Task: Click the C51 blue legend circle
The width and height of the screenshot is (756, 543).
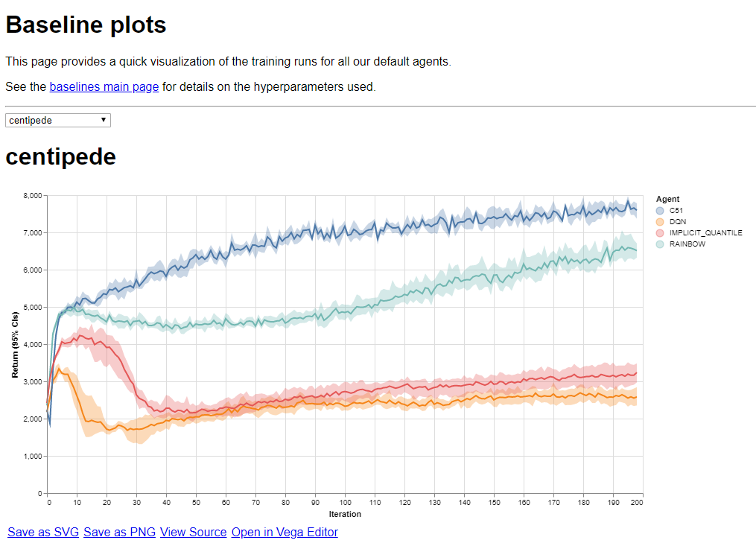Action: (660, 211)
